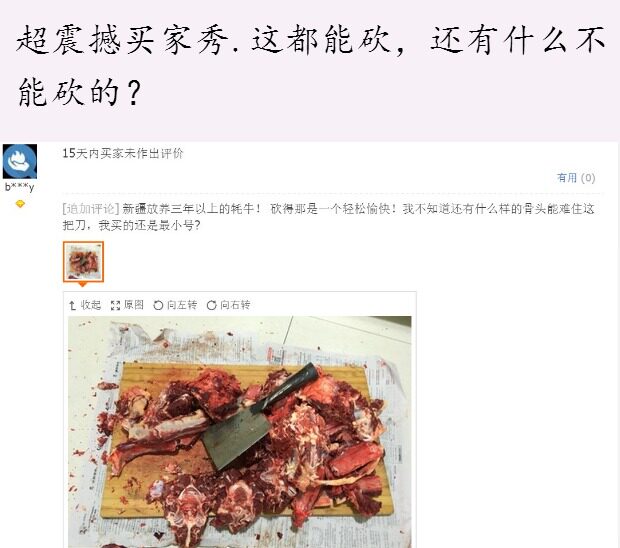Screen dimensions: 620x548
Task: Rotate the photo with the 向左转 label
Action: pos(182,305)
